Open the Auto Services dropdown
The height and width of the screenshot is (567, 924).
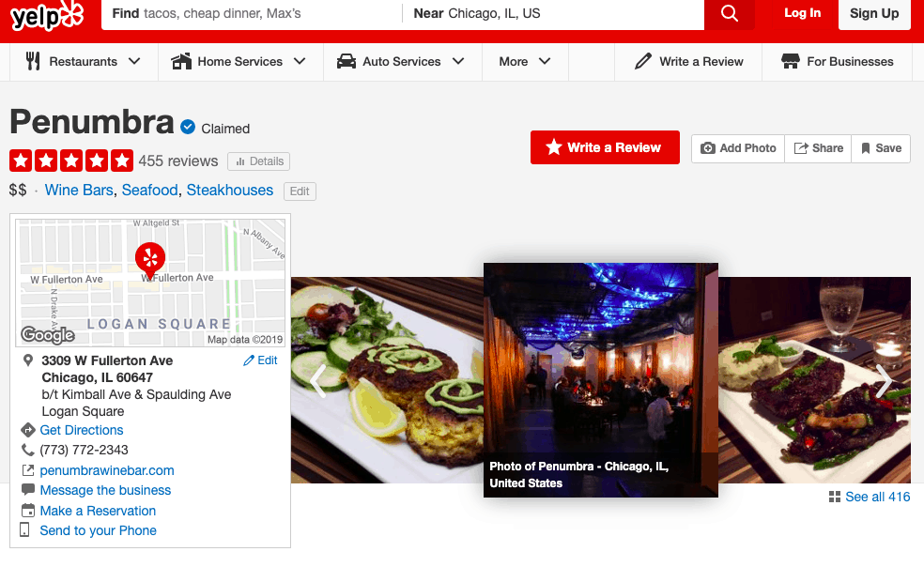[402, 61]
